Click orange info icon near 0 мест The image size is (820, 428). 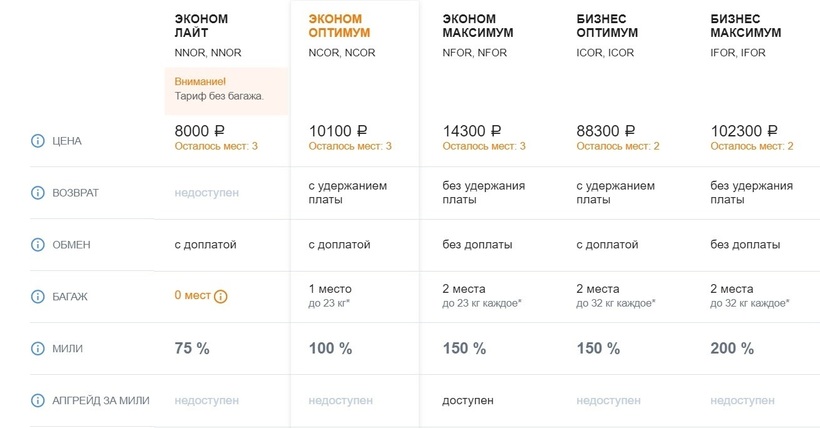pyautogui.click(x=221, y=296)
